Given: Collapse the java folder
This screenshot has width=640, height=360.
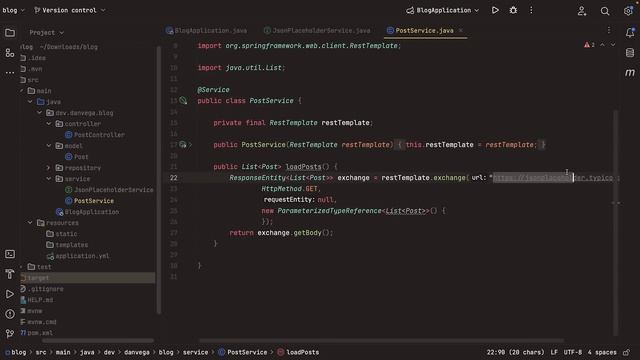Looking at the screenshot, I should 30,102.
